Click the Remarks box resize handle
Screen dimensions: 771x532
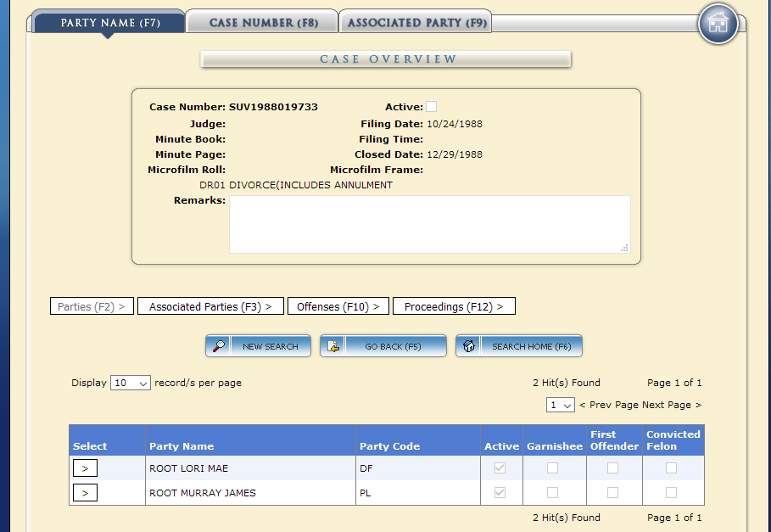point(624,248)
